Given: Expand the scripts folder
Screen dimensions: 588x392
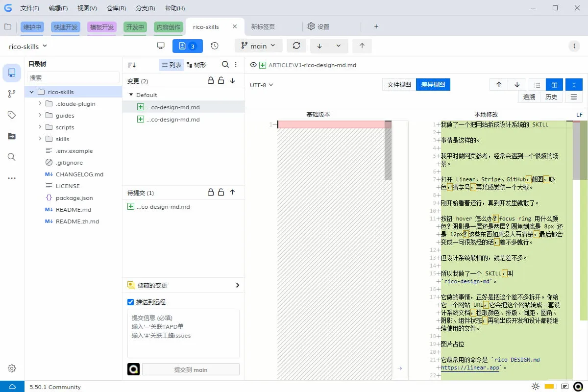Looking at the screenshot, I should click(x=40, y=127).
